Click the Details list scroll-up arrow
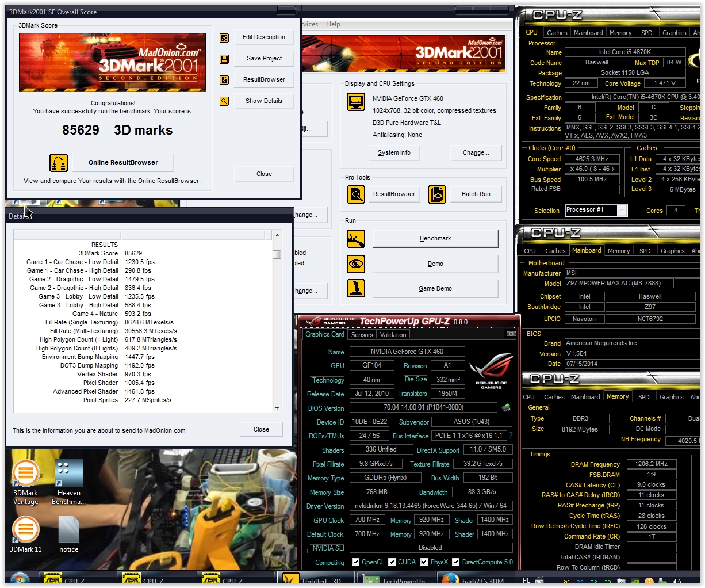 tap(277, 235)
